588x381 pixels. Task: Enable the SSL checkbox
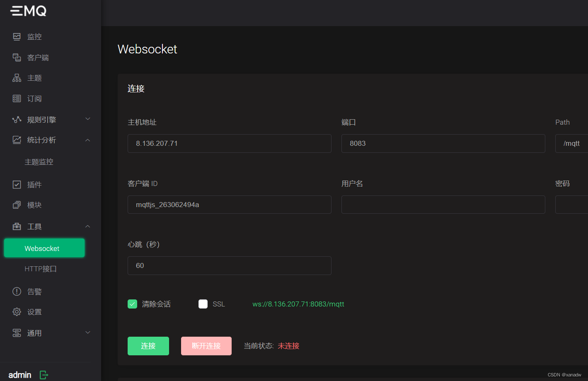pos(203,304)
